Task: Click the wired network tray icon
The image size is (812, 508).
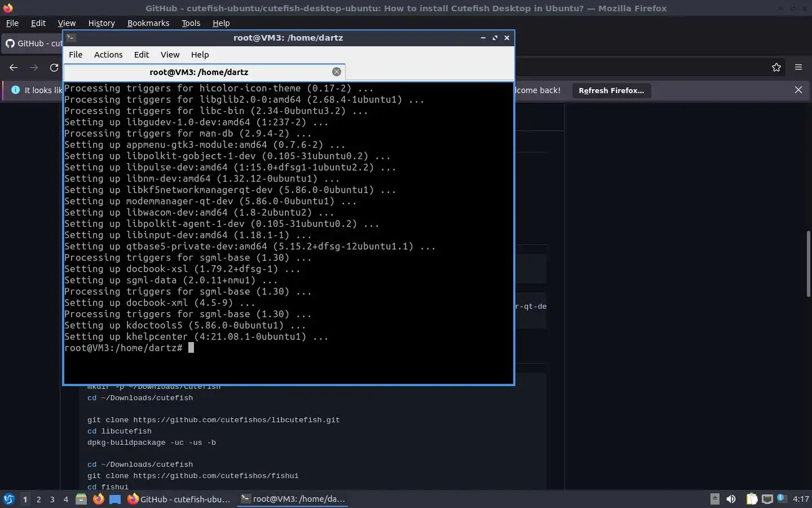Action: coord(767,499)
